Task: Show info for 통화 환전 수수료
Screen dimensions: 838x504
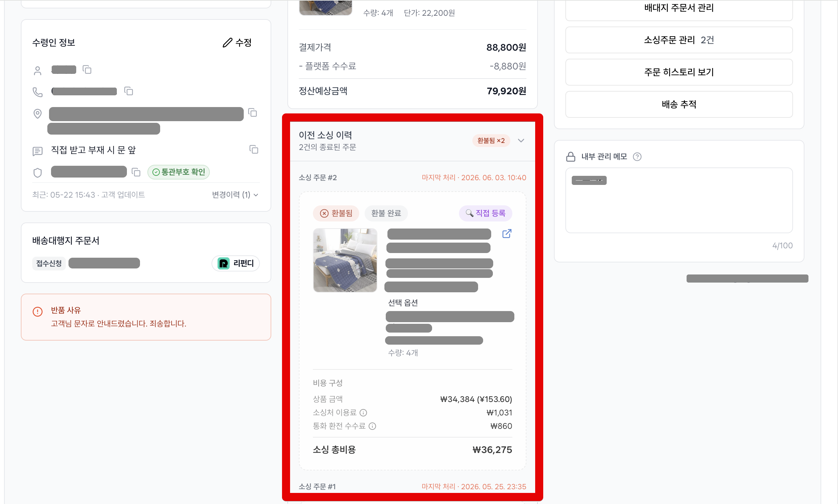Action: tap(372, 426)
